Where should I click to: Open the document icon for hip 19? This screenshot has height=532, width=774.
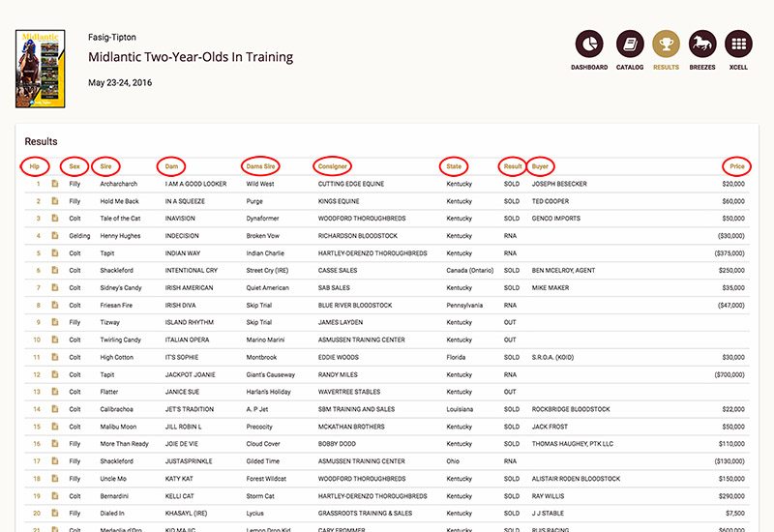(55, 496)
